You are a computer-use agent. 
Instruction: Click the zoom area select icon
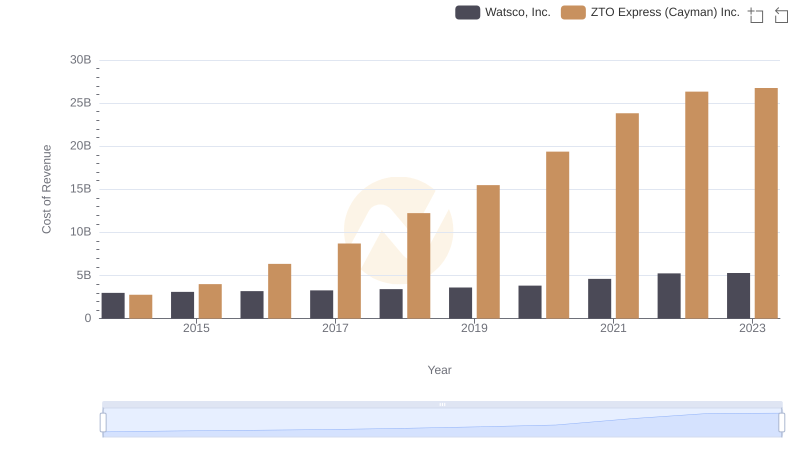click(756, 15)
